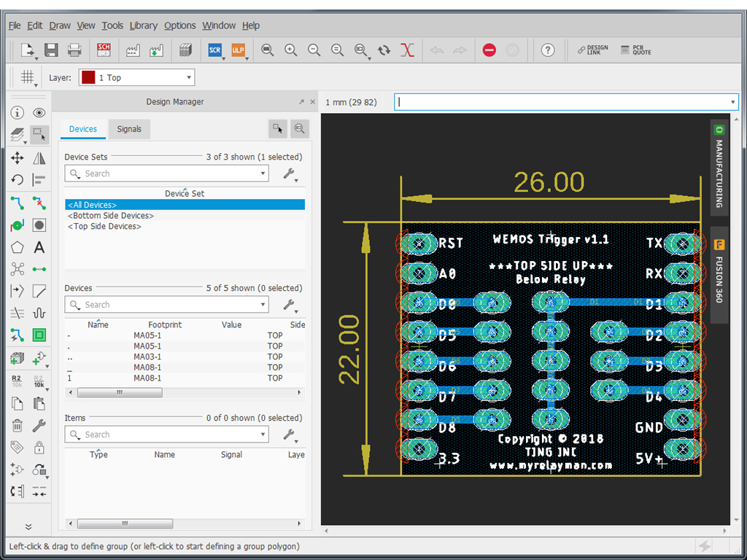
Task: Click the Zoom to fit icon
Action: [x=267, y=50]
